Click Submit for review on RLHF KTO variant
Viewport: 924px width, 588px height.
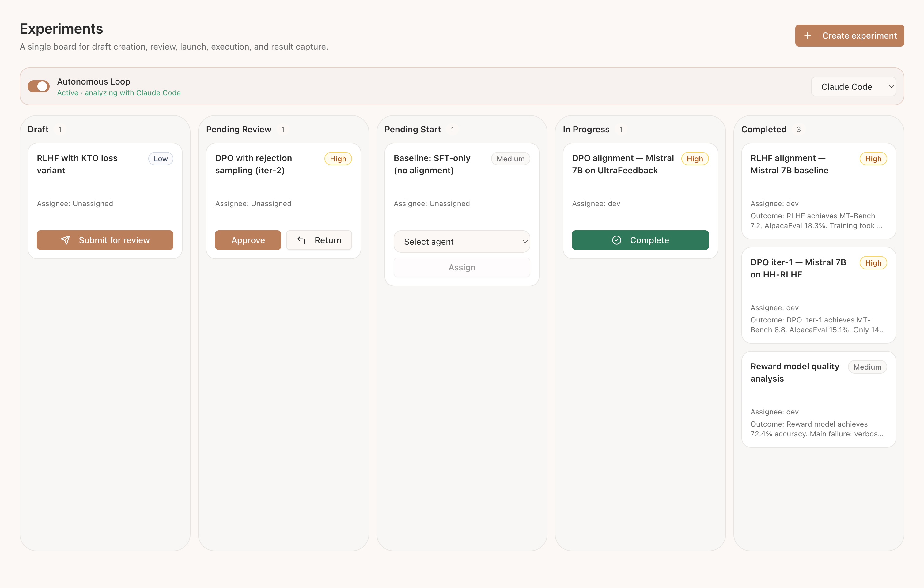point(105,240)
